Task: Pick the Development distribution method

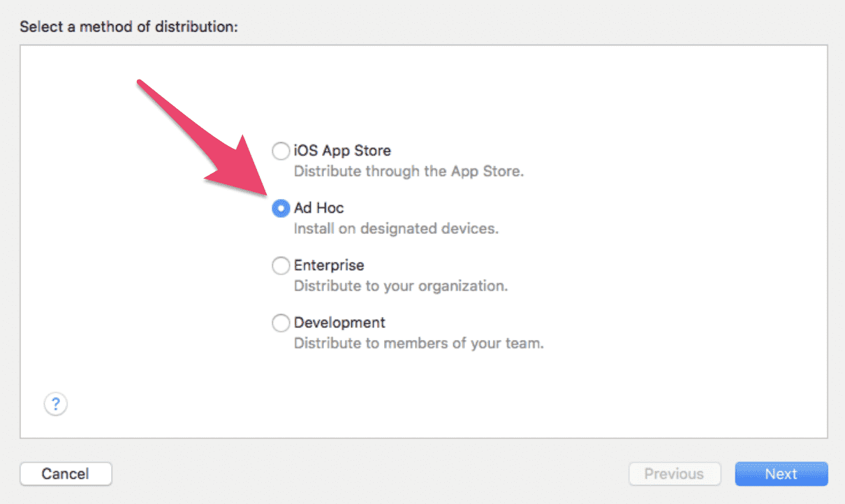Action: pyautogui.click(x=281, y=323)
